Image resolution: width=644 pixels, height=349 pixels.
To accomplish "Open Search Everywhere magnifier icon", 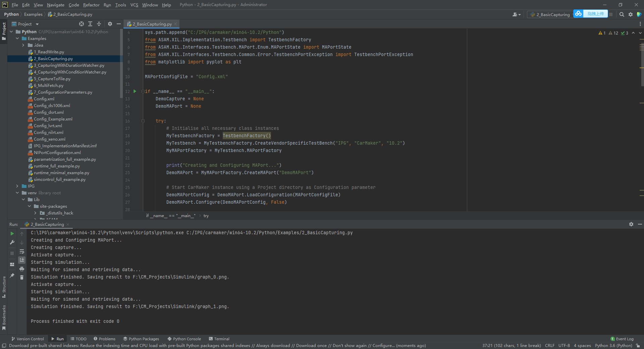I will (622, 14).
